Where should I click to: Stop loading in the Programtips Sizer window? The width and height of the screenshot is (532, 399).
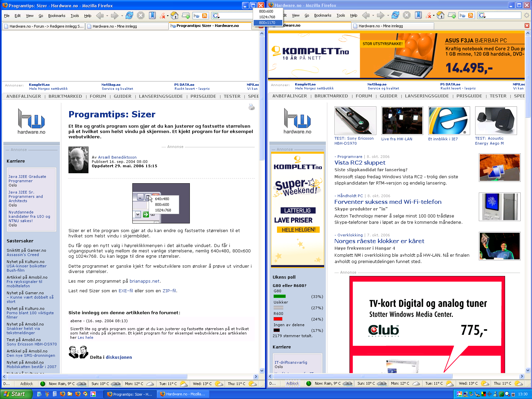click(x=141, y=15)
